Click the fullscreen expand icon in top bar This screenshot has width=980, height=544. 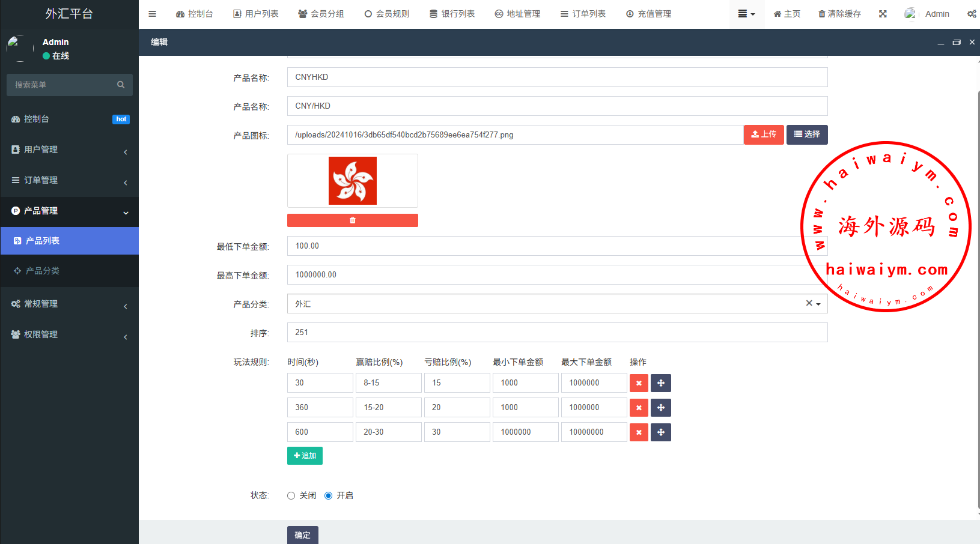point(883,14)
